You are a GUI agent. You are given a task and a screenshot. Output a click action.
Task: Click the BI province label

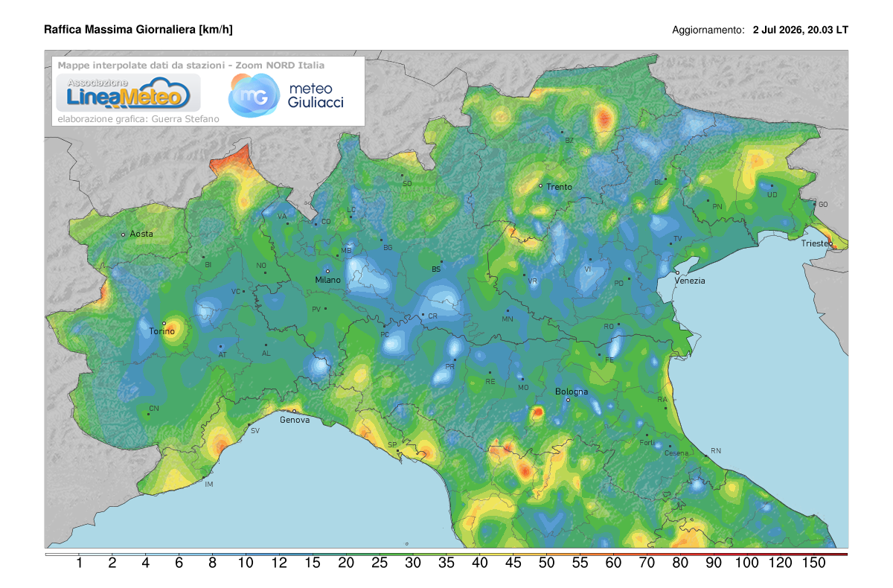click(208, 264)
